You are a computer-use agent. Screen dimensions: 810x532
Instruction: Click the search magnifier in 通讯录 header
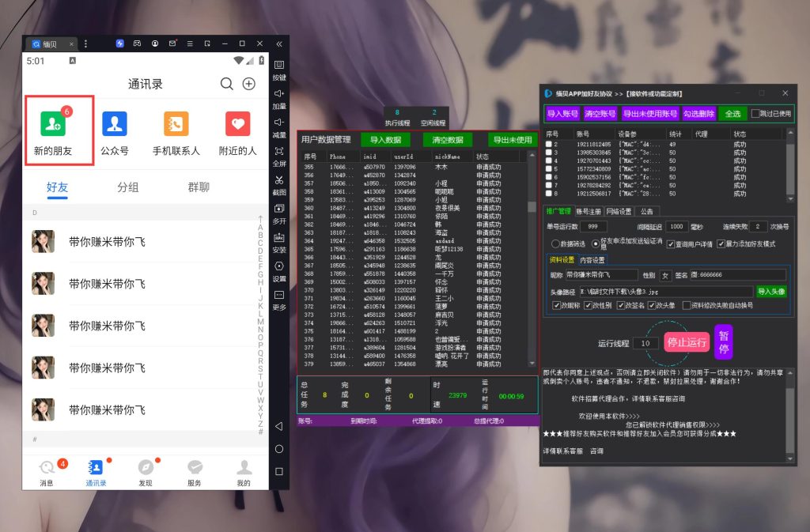[x=227, y=84]
